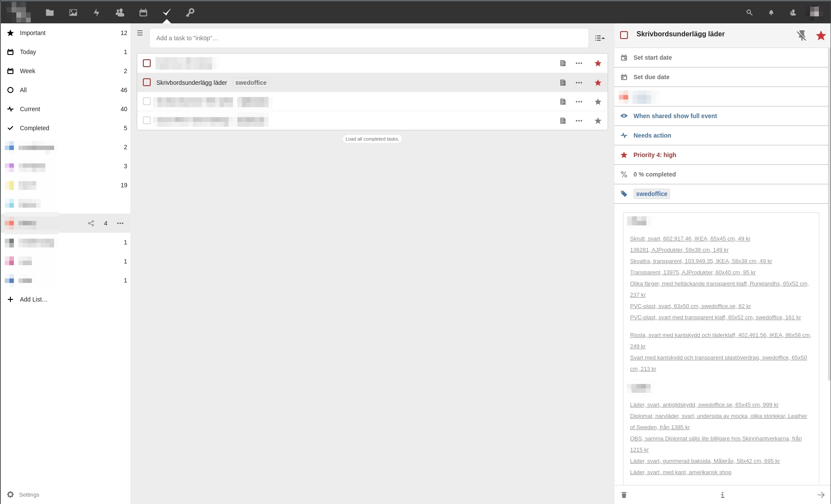The image size is (831, 504).
Task: Collapse sidebar using hamburger icon
Action: point(139,32)
